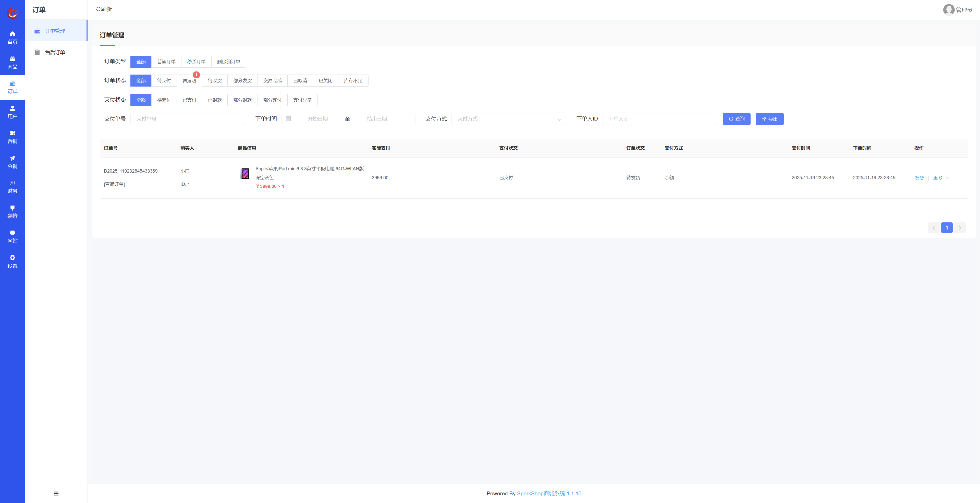The height and width of the screenshot is (503, 980).
Task: Filter payment status by 已退款
Action: (215, 100)
